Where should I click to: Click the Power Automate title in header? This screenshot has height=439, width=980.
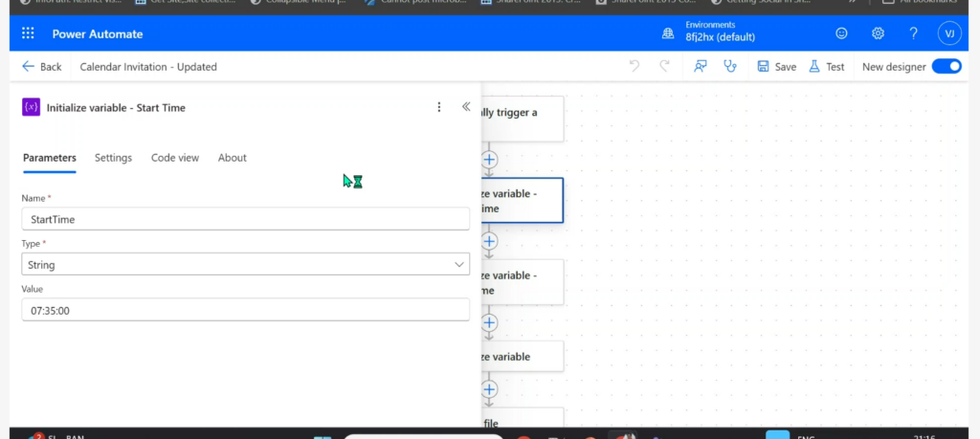(x=98, y=33)
